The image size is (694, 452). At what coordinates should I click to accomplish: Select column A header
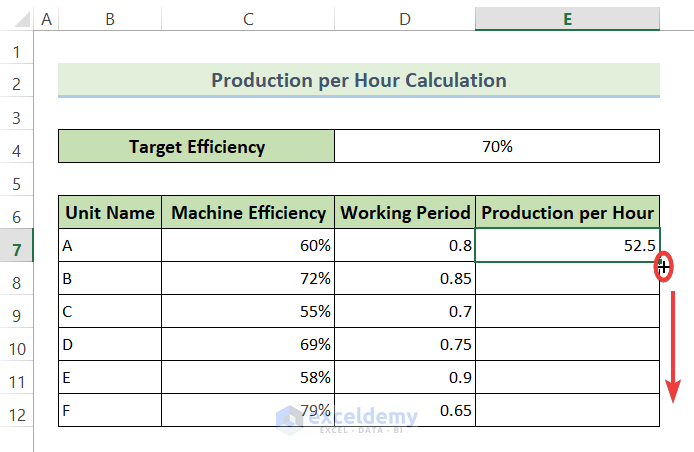tap(47, 19)
